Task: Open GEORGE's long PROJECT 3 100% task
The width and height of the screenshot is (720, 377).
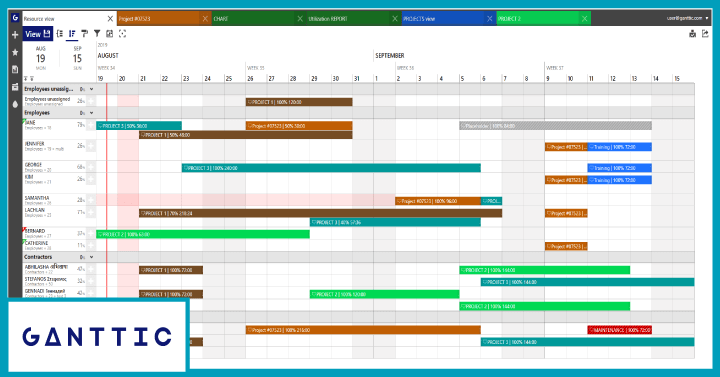Action: tap(331, 168)
